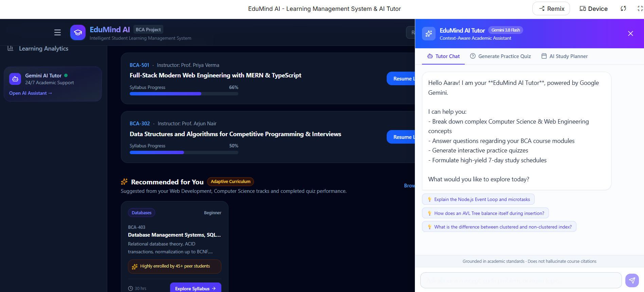
Task: Click the AI Study Planner calendar icon
Action: 544,56
